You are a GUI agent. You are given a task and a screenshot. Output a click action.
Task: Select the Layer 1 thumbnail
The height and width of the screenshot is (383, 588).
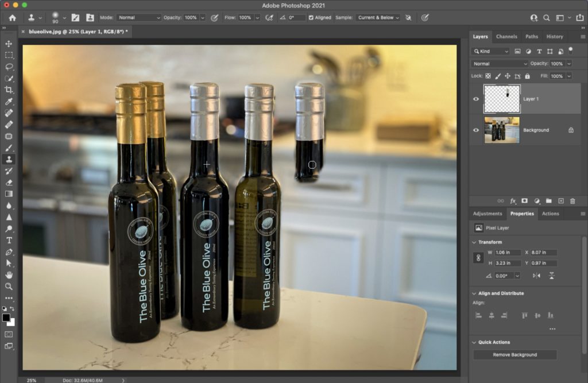pyautogui.click(x=502, y=99)
